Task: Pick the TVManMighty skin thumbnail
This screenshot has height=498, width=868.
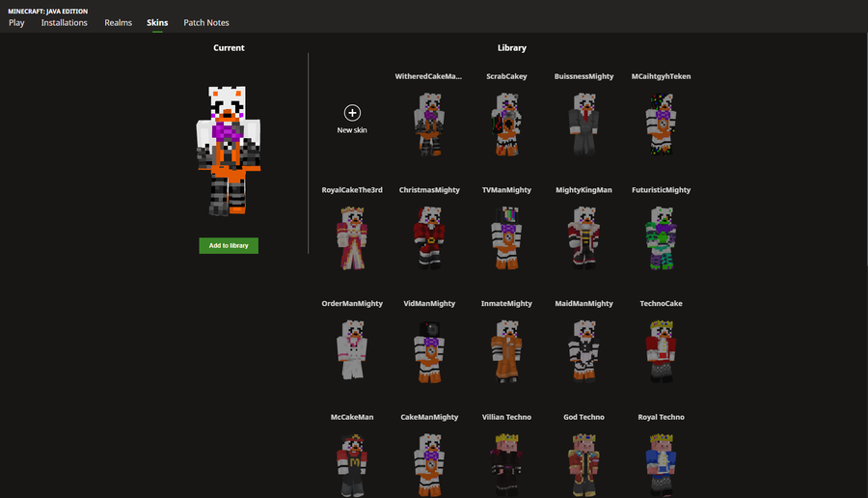Action: coord(506,238)
